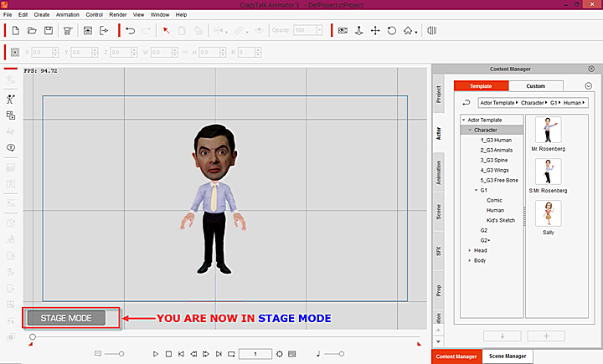Go to the end frame
The height and width of the screenshot is (364, 603).
[x=219, y=354]
